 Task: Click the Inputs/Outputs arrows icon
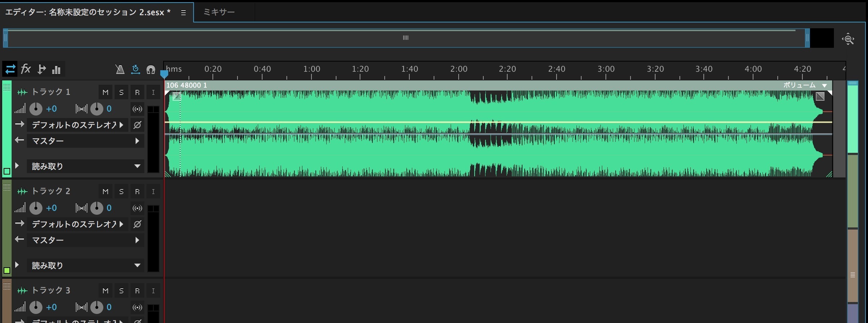(x=10, y=69)
